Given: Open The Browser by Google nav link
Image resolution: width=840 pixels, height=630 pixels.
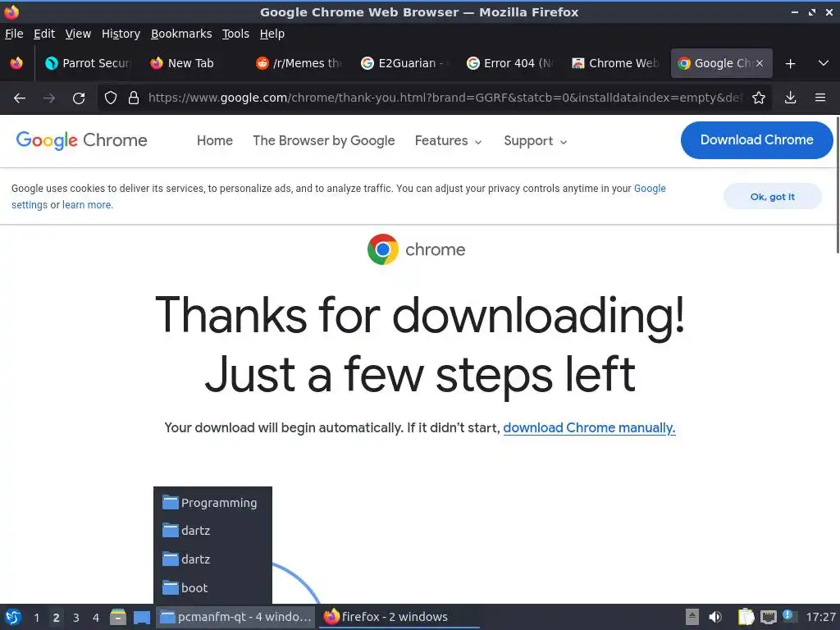Looking at the screenshot, I should click(323, 141).
